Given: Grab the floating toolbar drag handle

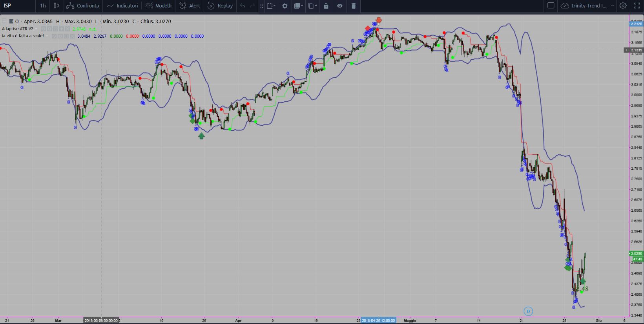Looking at the screenshot, I should point(261,6).
